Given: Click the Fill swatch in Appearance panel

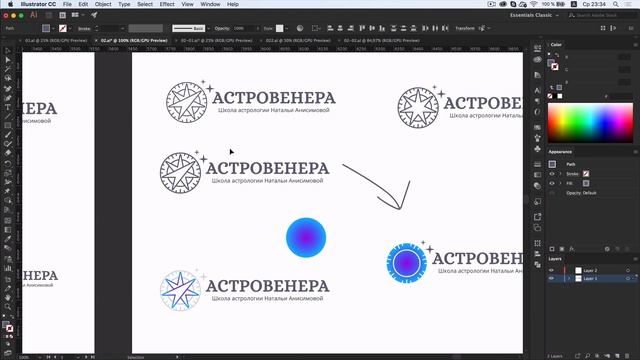Looking at the screenshot, I should point(586,183).
